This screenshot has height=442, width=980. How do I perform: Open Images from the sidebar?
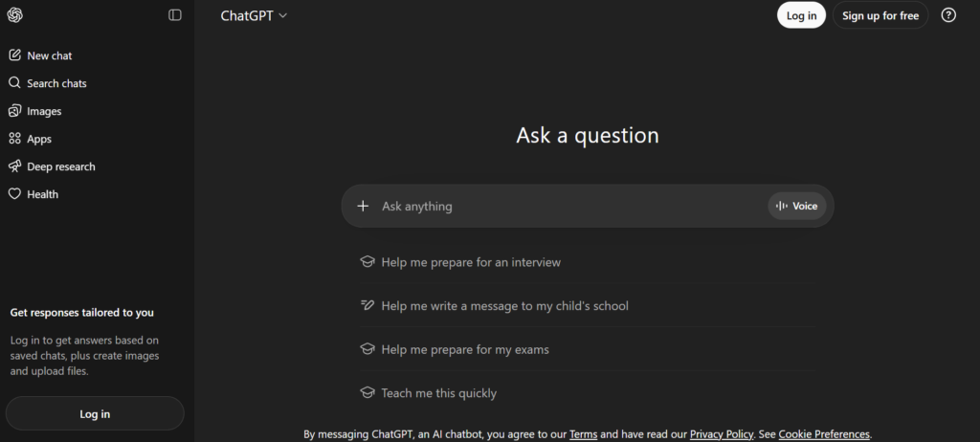click(x=43, y=111)
